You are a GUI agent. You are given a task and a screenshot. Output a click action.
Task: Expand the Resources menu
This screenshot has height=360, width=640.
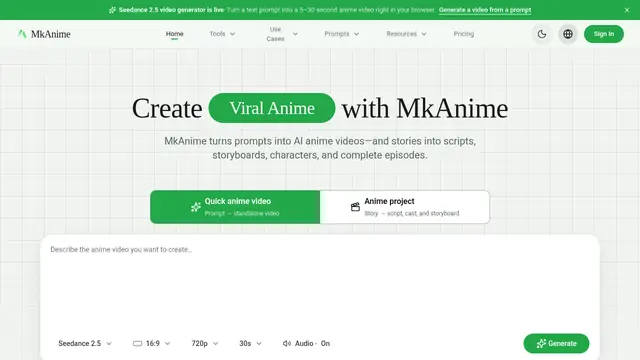click(x=406, y=34)
